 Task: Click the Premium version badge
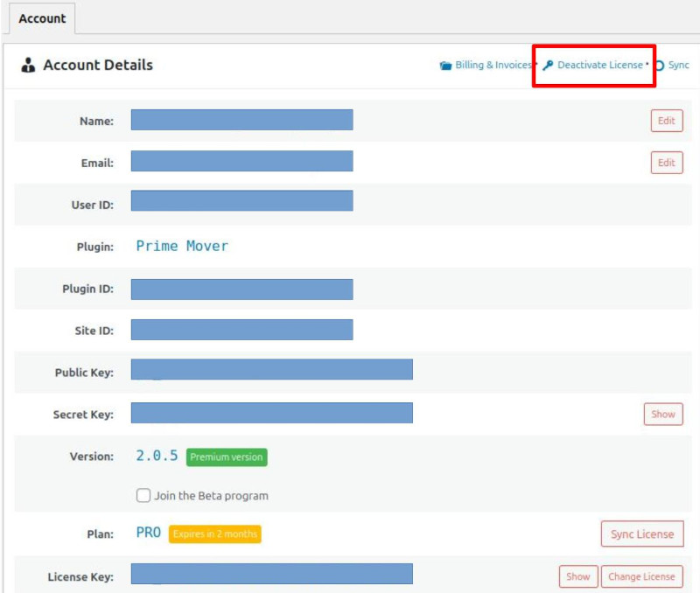227,457
